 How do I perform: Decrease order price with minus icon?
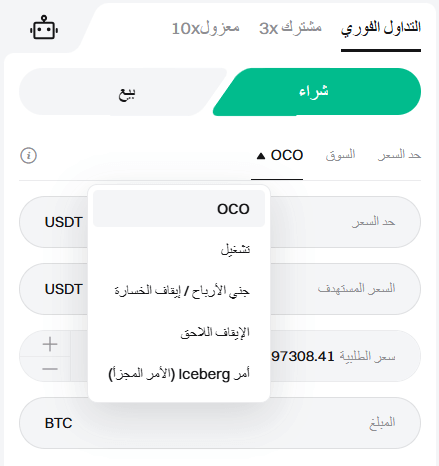click(50, 369)
